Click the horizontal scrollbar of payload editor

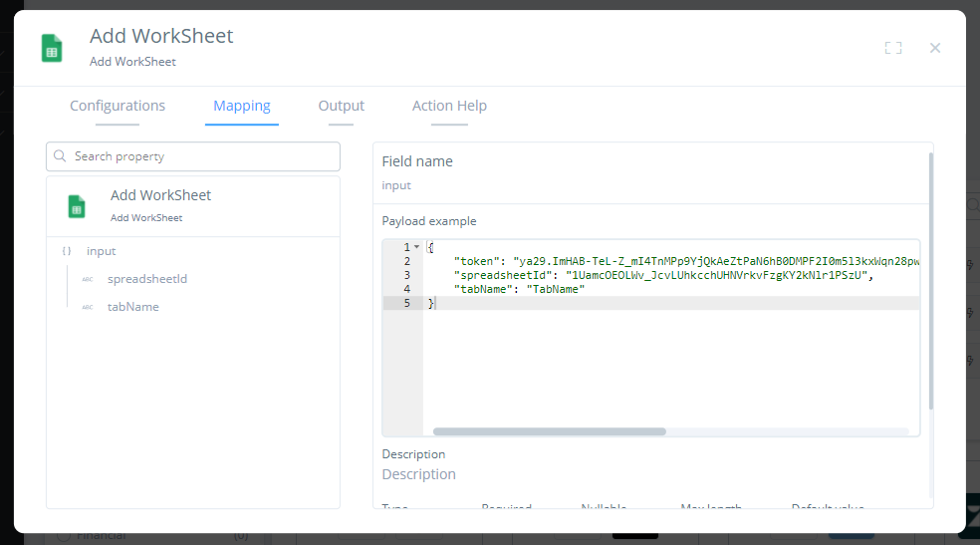pyautogui.click(x=550, y=431)
